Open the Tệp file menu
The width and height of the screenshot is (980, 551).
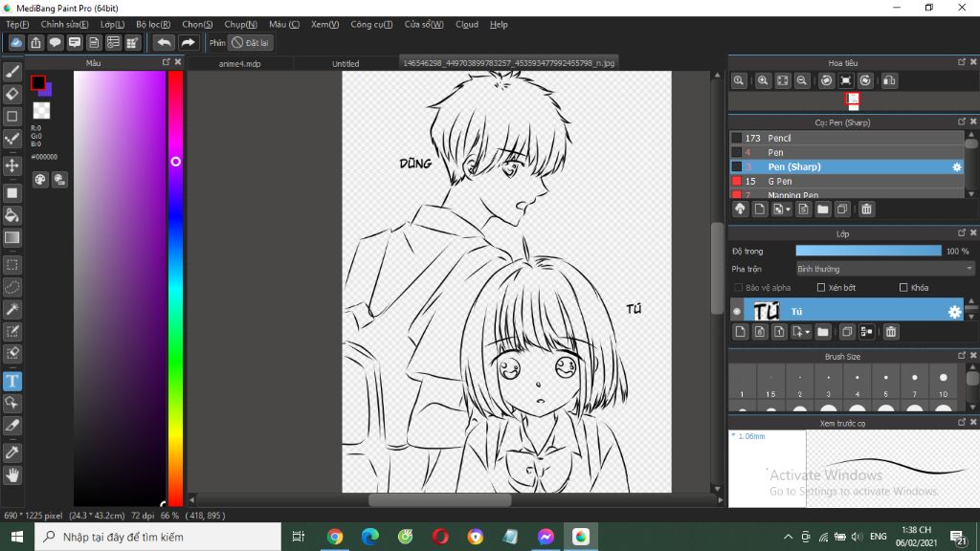click(17, 24)
